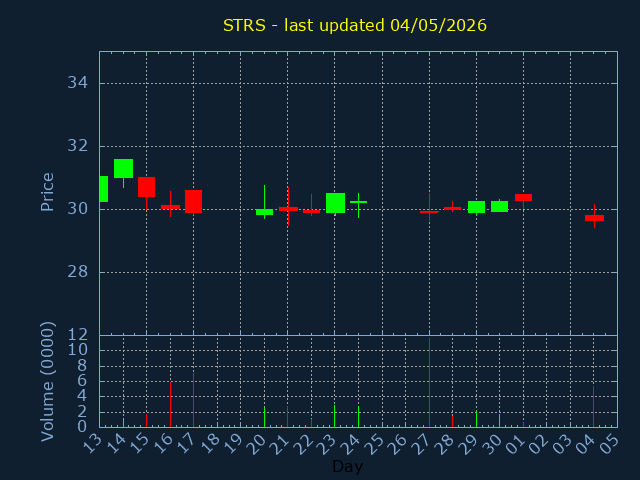The height and width of the screenshot is (480, 640).
Task: Click the 18 day label on x-axis
Action: tap(211, 444)
